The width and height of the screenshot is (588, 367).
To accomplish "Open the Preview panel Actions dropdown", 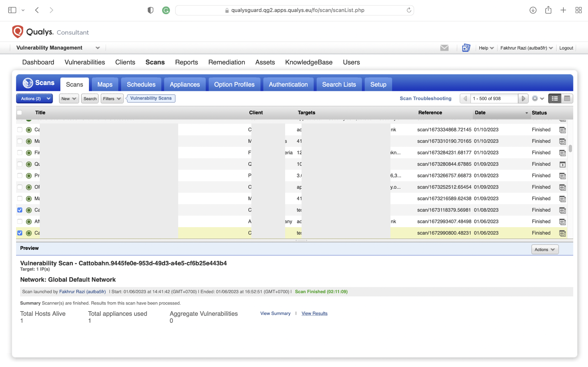I will (545, 249).
